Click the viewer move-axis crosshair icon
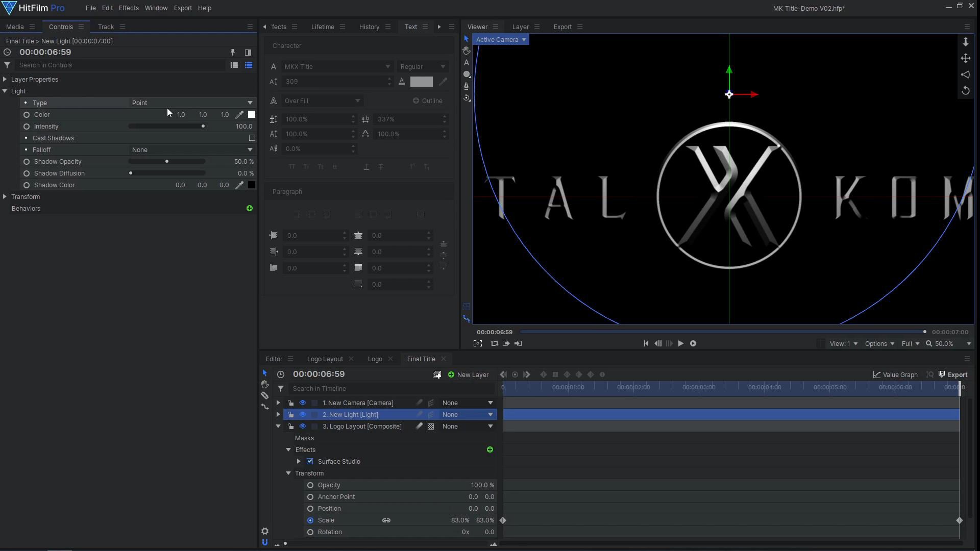Screen dimensions: 980x551 [965, 58]
